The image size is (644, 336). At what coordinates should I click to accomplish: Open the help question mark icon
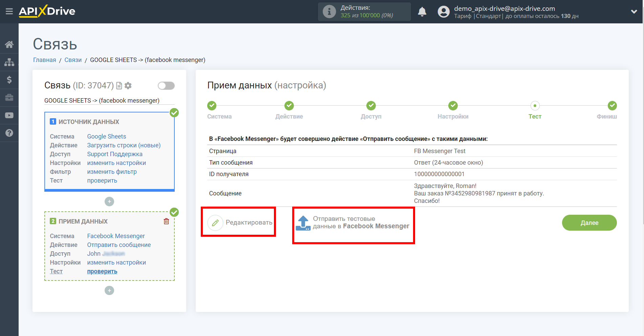[x=9, y=133]
